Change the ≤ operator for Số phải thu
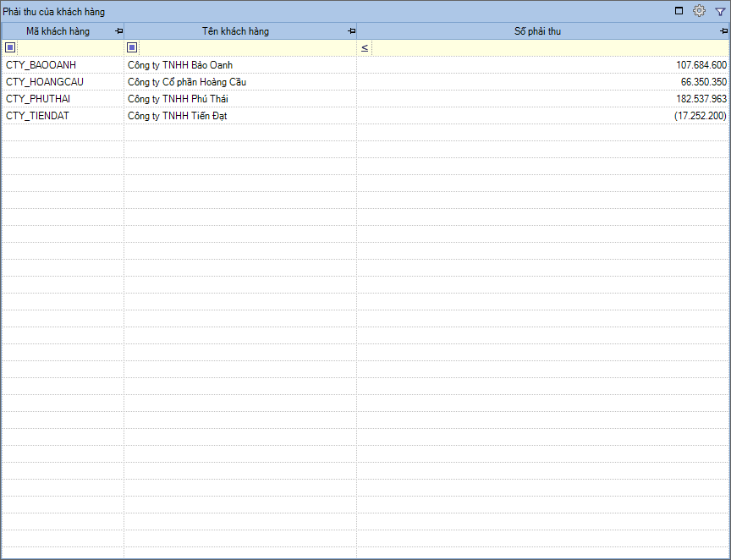Image resolution: width=731 pixels, height=560 pixels. pyautogui.click(x=365, y=48)
